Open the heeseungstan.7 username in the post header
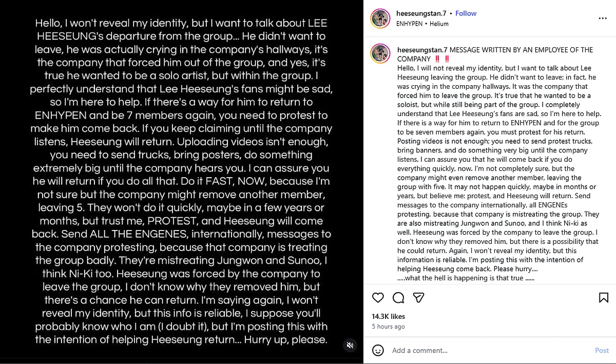 (420, 13)
